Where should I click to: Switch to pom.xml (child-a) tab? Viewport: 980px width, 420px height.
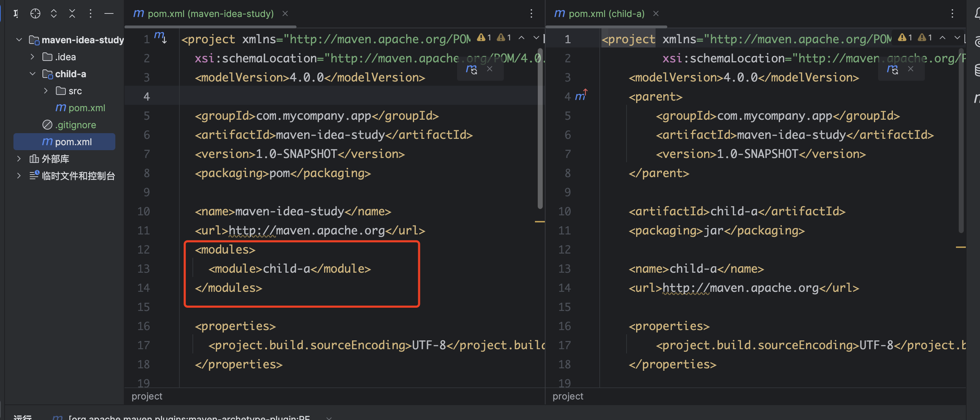coord(606,14)
